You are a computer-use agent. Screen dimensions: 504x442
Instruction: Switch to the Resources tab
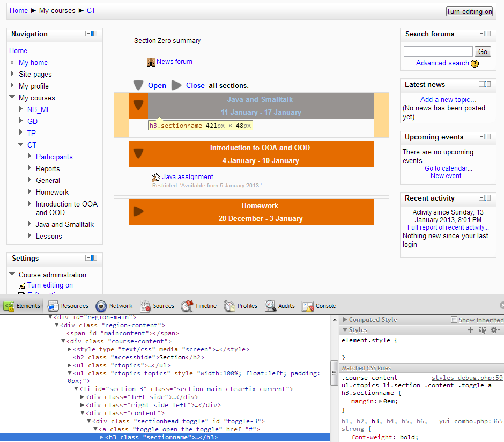coord(68,306)
